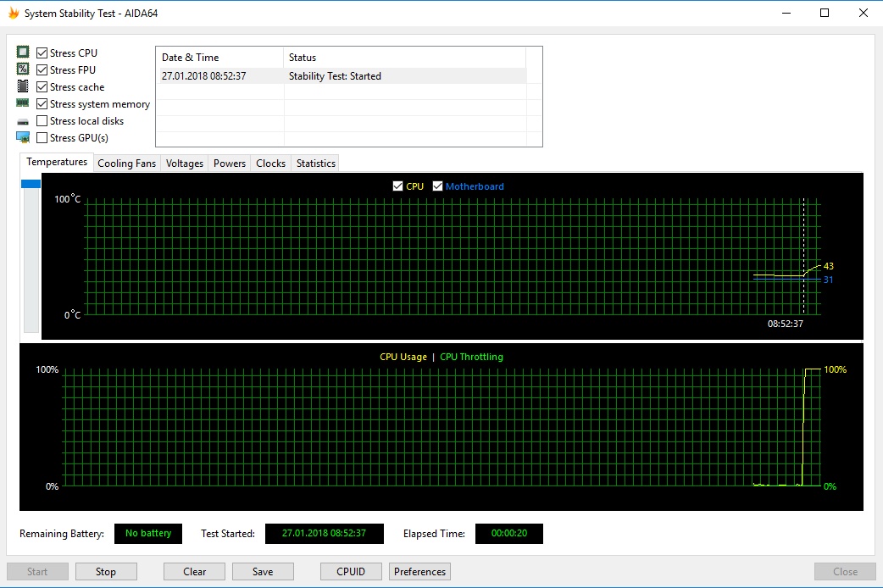This screenshot has width=883, height=588.
Task: Click the greyed-out Start button
Action: click(x=38, y=572)
